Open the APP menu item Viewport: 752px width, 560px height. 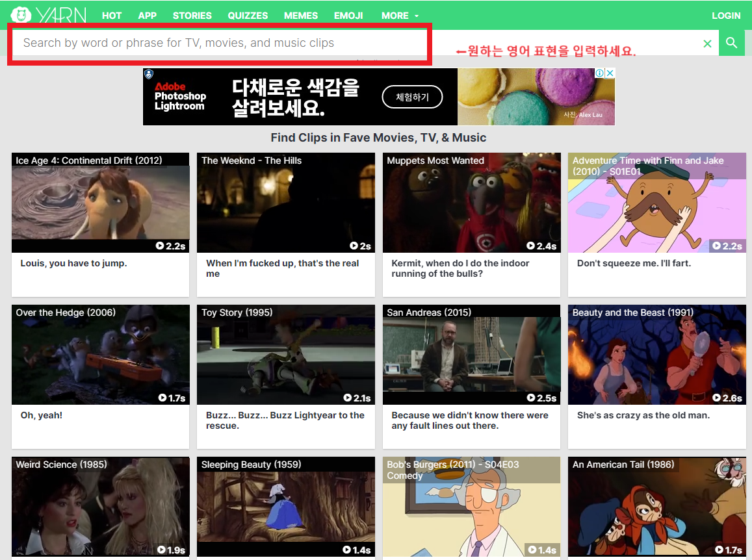(148, 16)
